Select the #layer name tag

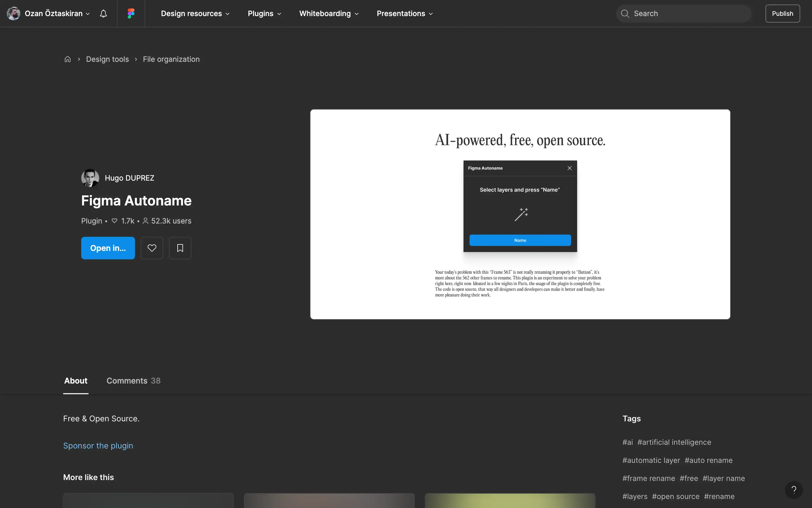(x=724, y=478)
